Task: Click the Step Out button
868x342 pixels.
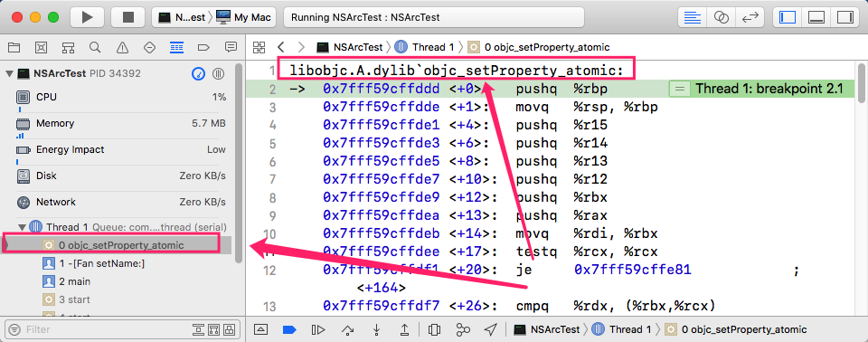Action: (x=405, y=329)
